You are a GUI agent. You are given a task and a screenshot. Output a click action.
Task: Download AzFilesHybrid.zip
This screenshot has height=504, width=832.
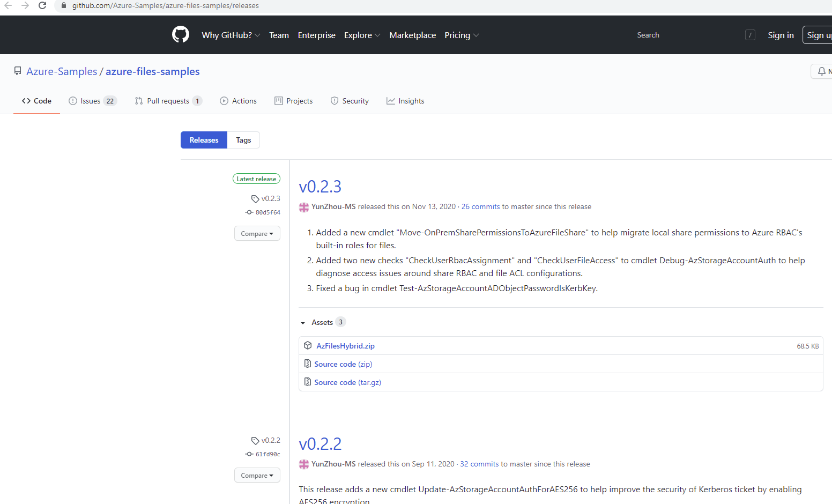[x=346, y=346]
